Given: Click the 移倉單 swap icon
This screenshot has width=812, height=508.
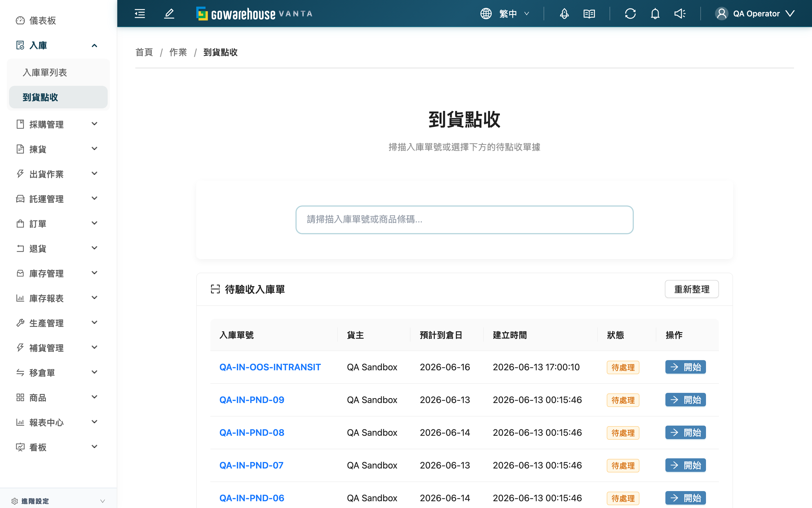Looking at the screenshot, I should coord(20,373).
